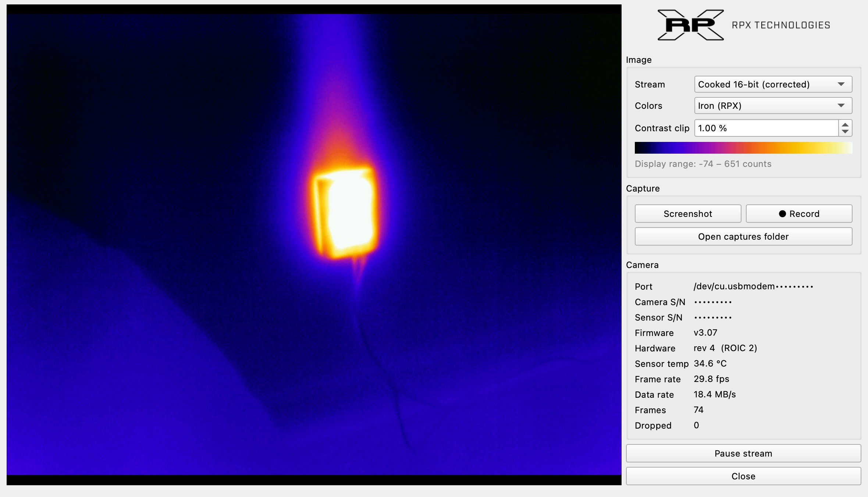The image size is (868, 497).
Task: Click the Firmware value v3.07
Action: (x=705, y=333)
